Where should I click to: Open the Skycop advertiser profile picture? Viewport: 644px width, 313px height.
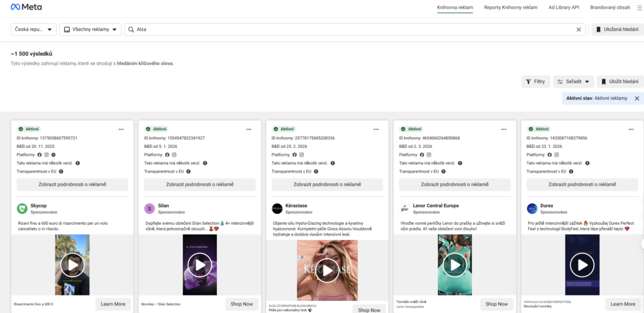(x=22, y=208)
